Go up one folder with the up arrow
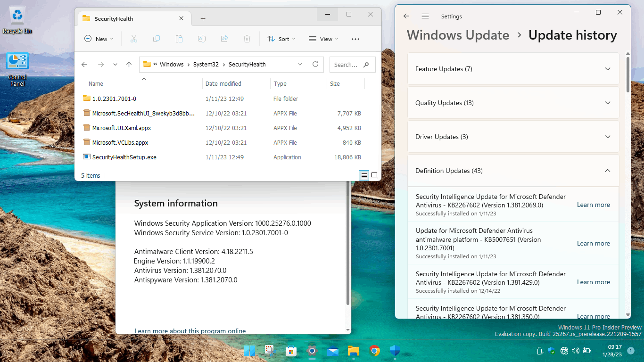 tap(129, 65)
